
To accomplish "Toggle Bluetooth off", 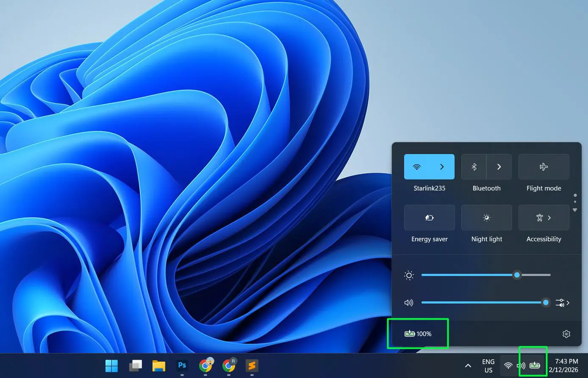I will tap(473, 166).
